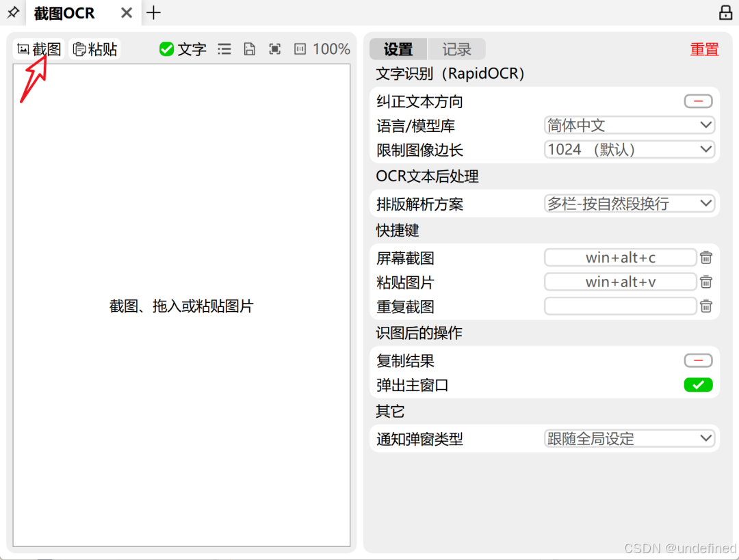
Task: Click the 1:1 zoom icon beside 100%
Action: click(300, 49)
